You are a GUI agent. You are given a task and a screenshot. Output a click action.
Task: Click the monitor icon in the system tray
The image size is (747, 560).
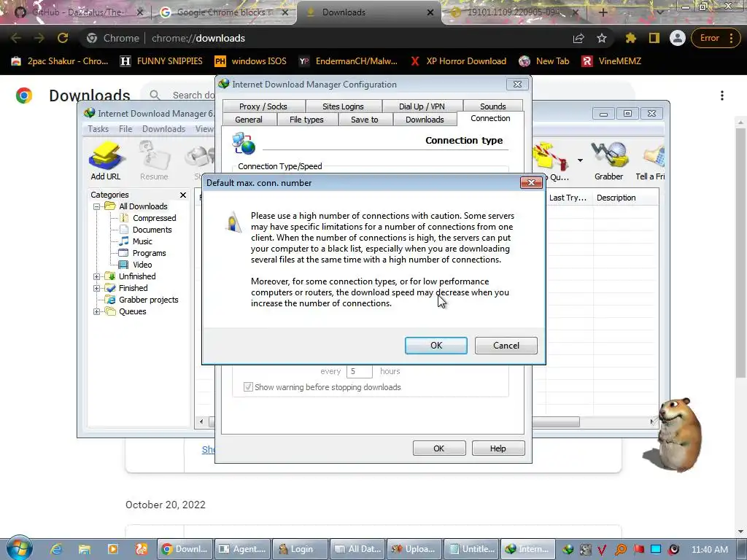656,549
